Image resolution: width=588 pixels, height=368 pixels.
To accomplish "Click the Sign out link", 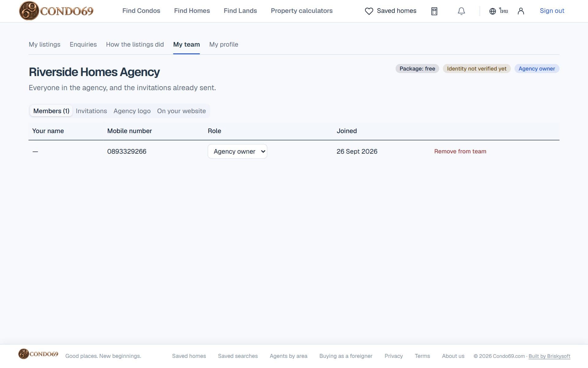I will point(552,11).
